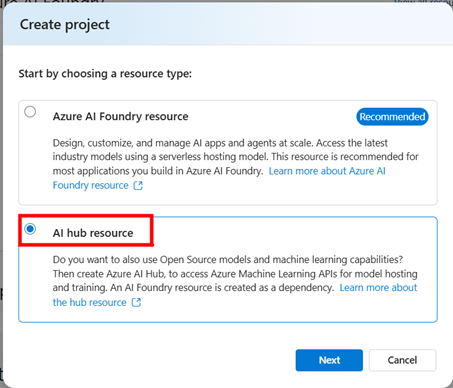
Task: Click the Cancel button
Action: [402, 360]
